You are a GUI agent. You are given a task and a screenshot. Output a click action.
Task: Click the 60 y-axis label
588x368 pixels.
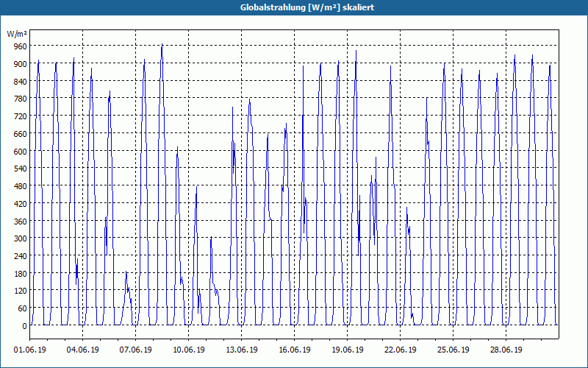[x=22, y=308]
